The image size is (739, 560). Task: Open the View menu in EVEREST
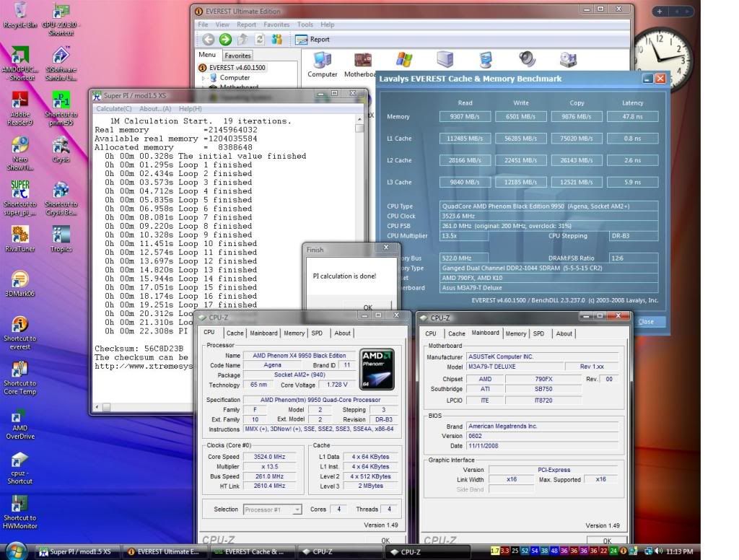[x=222, y=25]
